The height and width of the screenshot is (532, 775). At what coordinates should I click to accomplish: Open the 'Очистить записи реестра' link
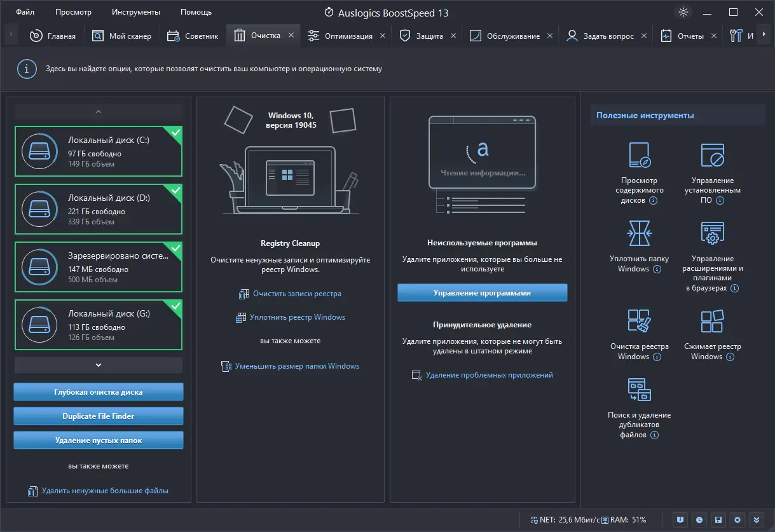coord(297,294)
